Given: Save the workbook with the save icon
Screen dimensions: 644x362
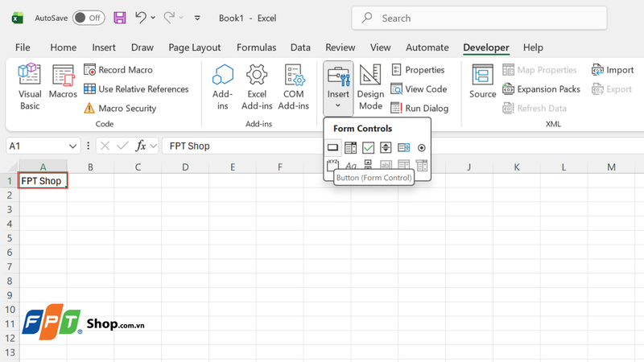Looking at the screenshot, I should (x=119, y=18).
